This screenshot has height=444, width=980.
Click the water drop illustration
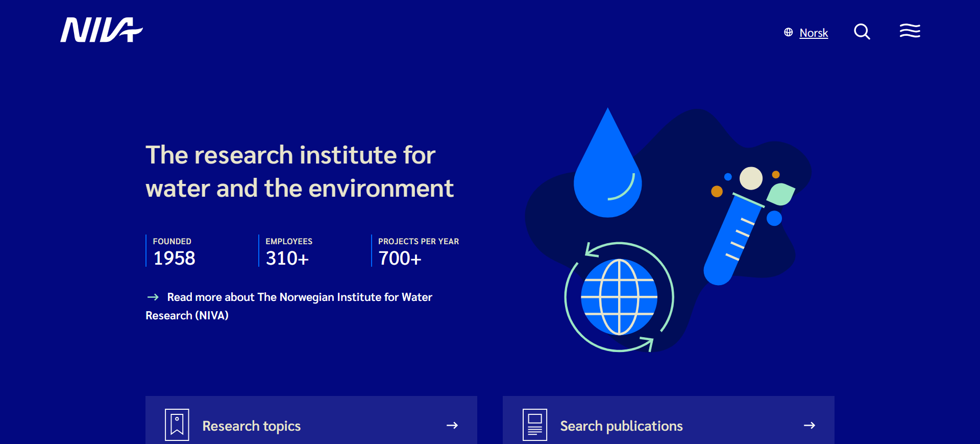[607, 163]
